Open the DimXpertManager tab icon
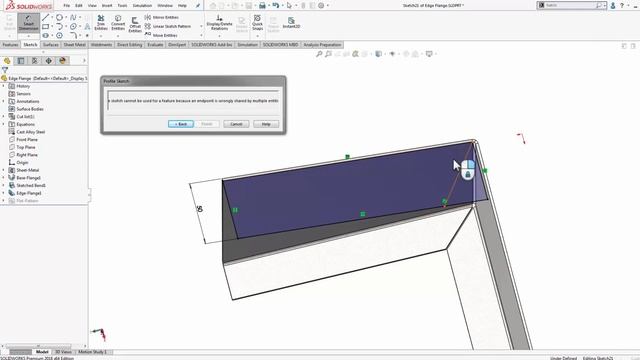Viewport: 640px width, 360px height. click(x=49, y=61)
